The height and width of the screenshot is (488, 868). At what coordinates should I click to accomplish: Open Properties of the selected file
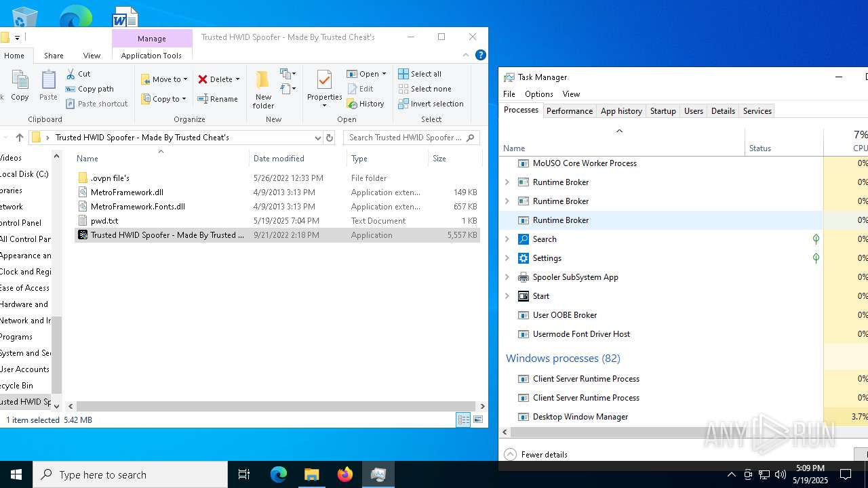[324, 89]
